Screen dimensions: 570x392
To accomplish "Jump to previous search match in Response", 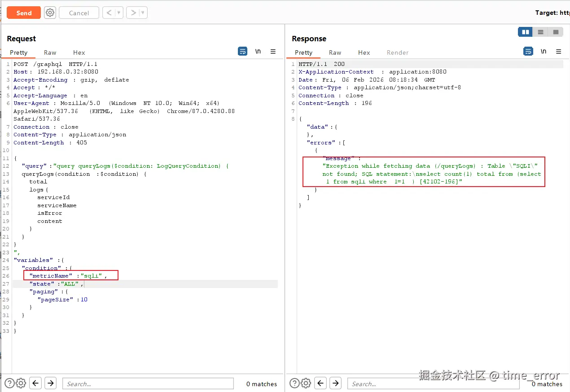I will [x=320, y=383].
